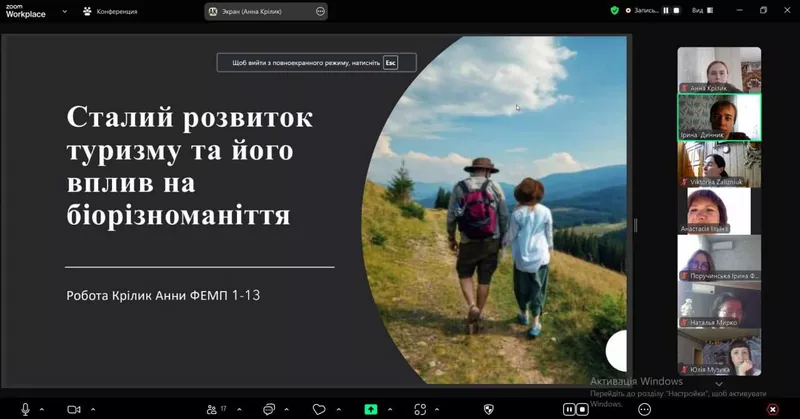
Task: Expand the video options arrow
Action: click(93, 409)
